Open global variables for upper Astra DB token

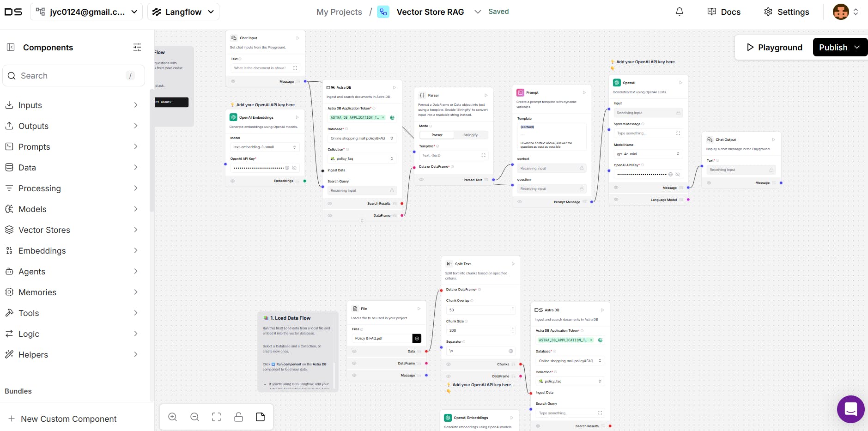[392, 117]
